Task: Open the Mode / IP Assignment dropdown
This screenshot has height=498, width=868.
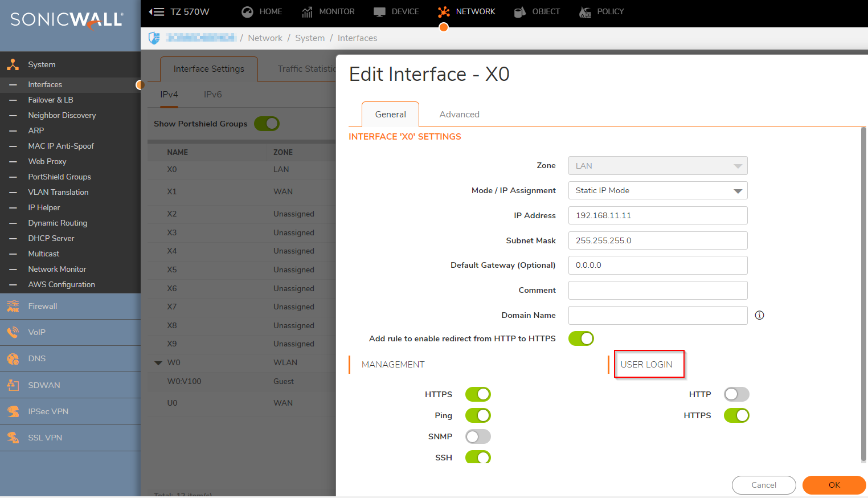Action: point(657,190)
